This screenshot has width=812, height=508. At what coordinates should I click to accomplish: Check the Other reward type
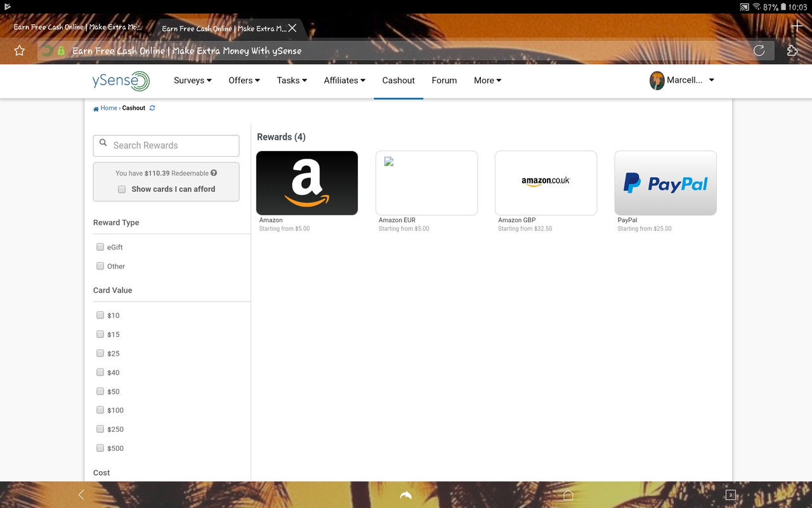pyautogui.click(x=100, y=266)
